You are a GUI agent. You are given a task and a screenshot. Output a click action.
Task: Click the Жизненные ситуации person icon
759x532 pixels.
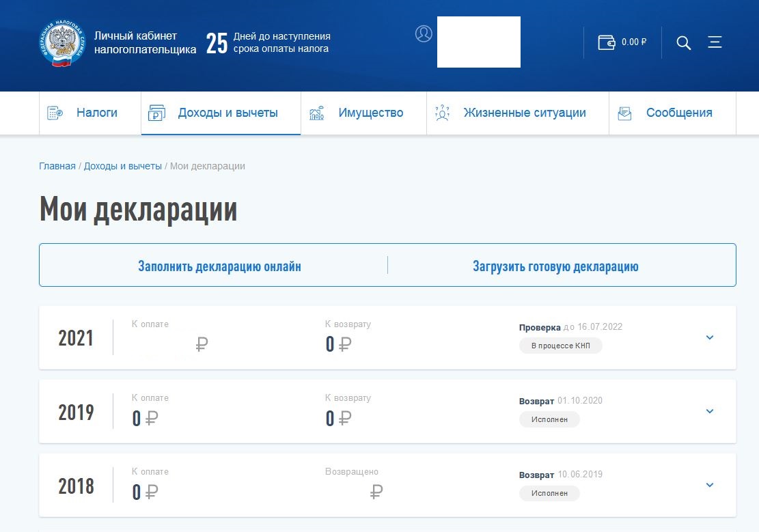click(x=443, y=113)
